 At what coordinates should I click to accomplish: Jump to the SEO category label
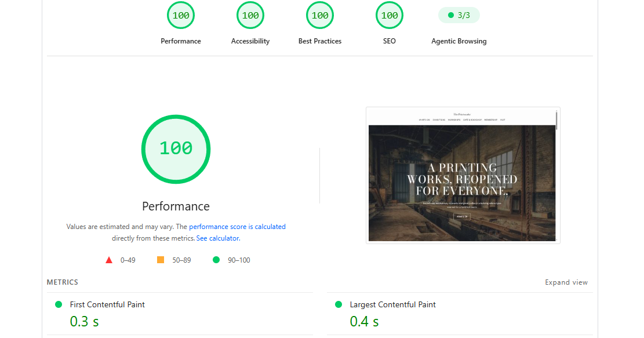tap(390, 41)
